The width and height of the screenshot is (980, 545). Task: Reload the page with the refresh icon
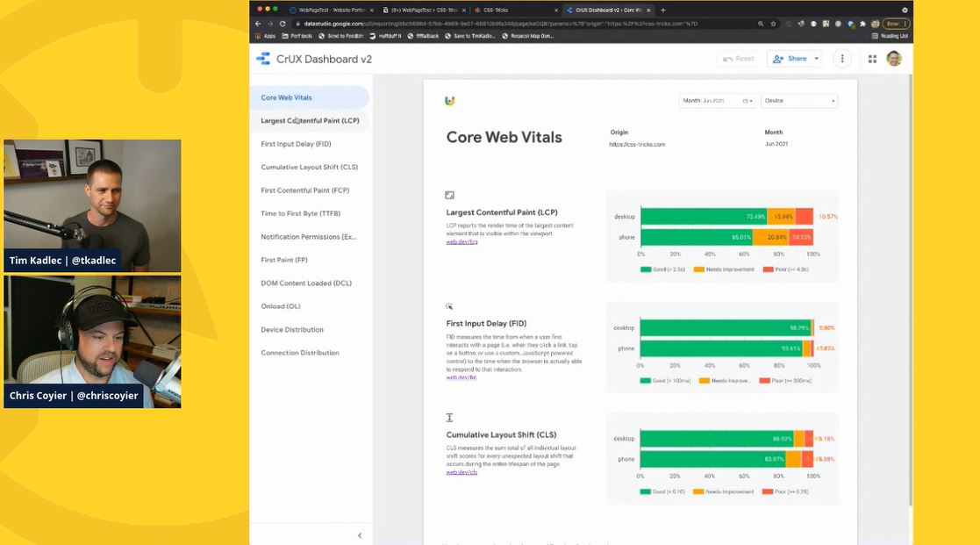(283, 24)
